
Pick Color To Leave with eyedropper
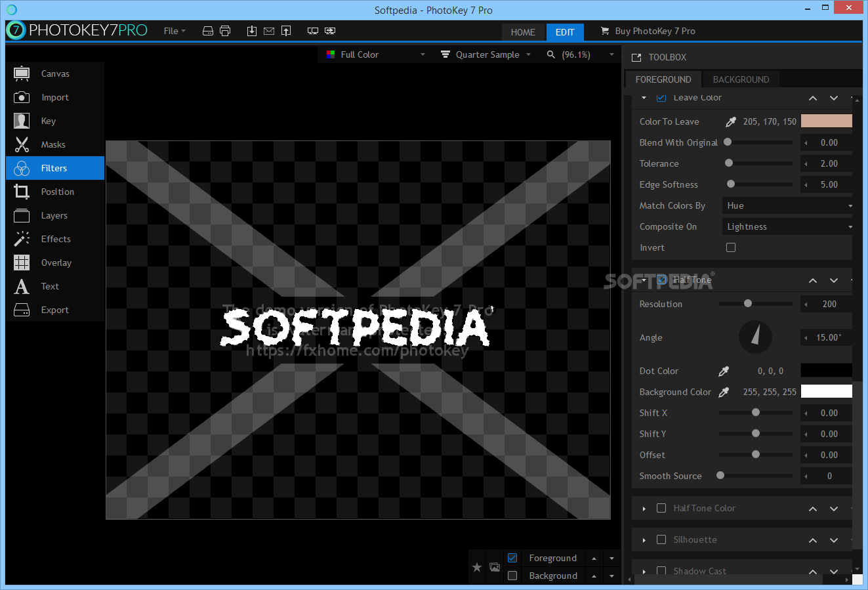(x=731, y=121)
